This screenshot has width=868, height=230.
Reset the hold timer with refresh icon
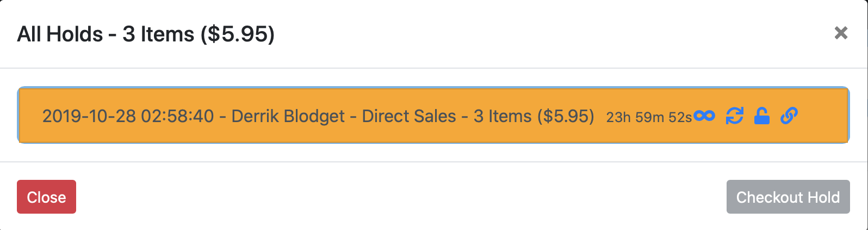735,116
